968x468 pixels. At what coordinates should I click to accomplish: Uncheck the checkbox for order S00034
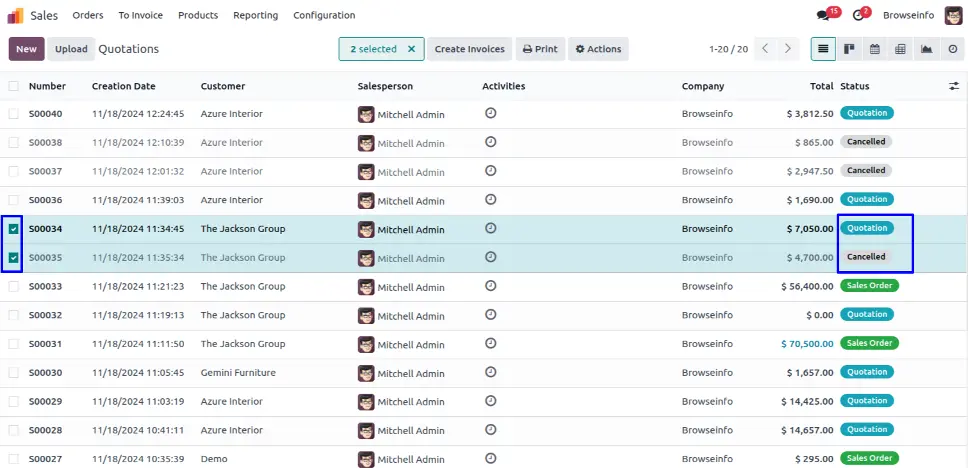tap(14, 229)
